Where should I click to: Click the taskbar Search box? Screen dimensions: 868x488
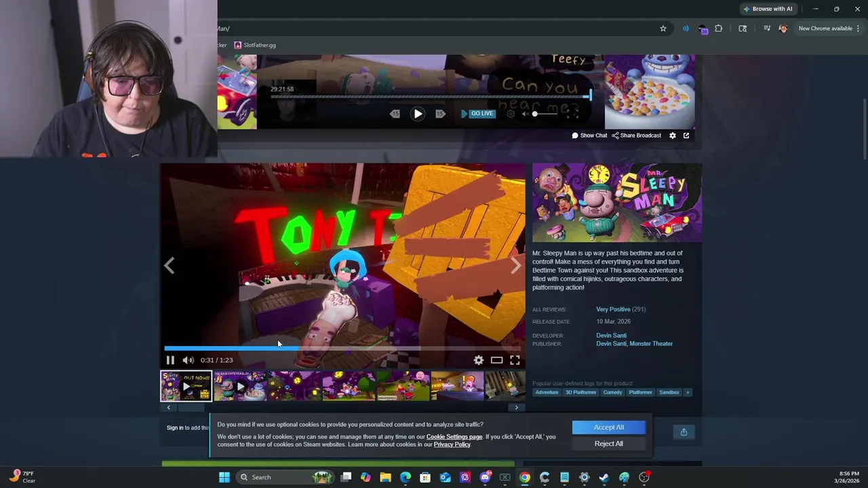[x=284, y=477]
